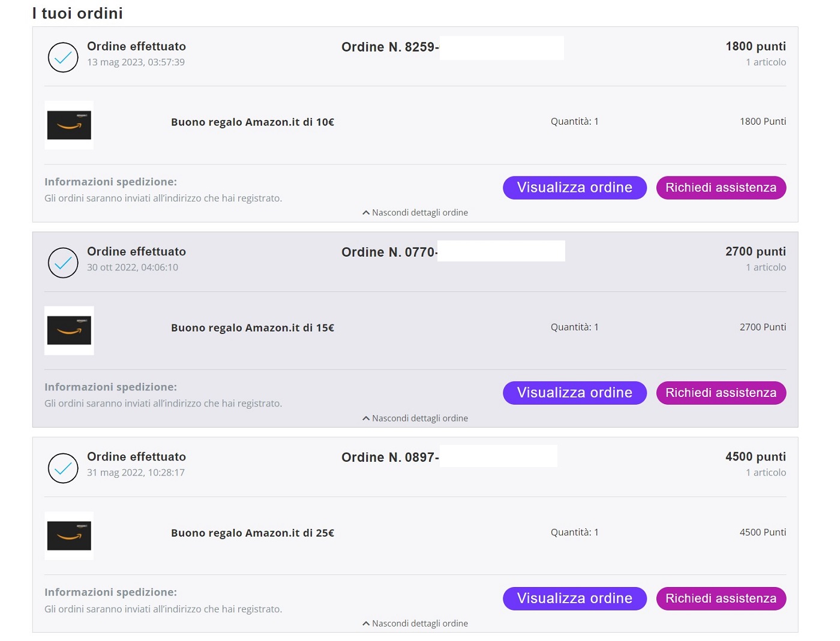840x641 pixels.
Task: Click Ordine effettuato status of order 0897
Action: 136,456
